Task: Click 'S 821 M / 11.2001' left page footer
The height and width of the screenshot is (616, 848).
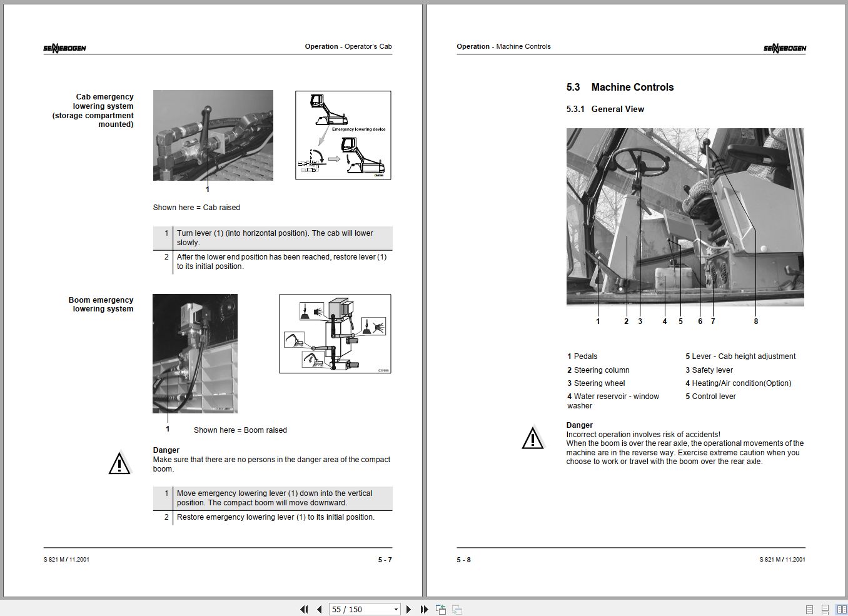Action: point(66,559)
